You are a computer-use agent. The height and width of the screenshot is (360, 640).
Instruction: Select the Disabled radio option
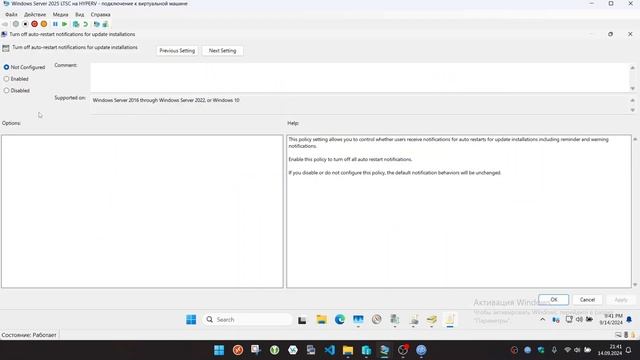coord(17,91)
